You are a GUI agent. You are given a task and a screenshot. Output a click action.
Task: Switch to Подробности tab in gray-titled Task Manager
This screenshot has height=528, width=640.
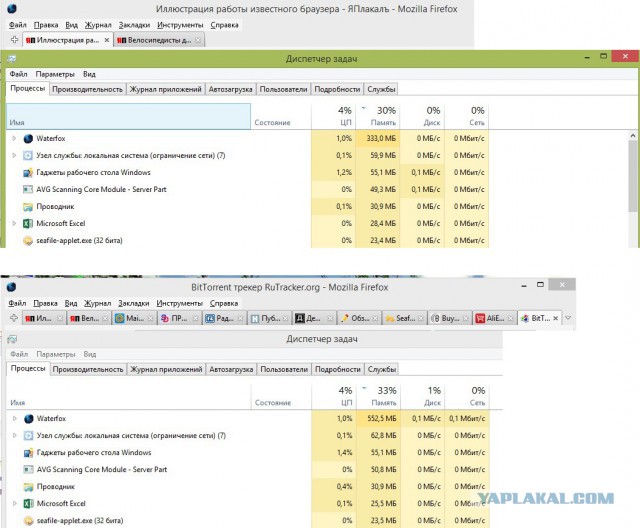click(x=338, y=369)
